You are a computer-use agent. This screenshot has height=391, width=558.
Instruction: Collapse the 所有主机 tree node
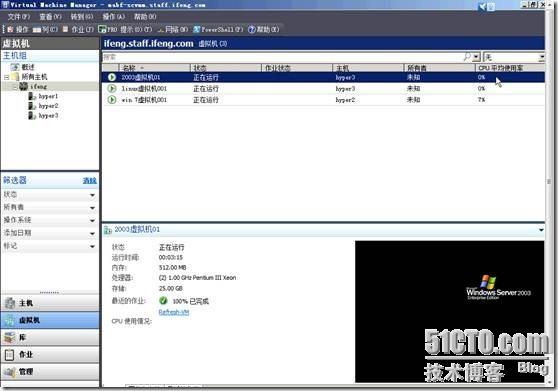click(x=6, y=77)
